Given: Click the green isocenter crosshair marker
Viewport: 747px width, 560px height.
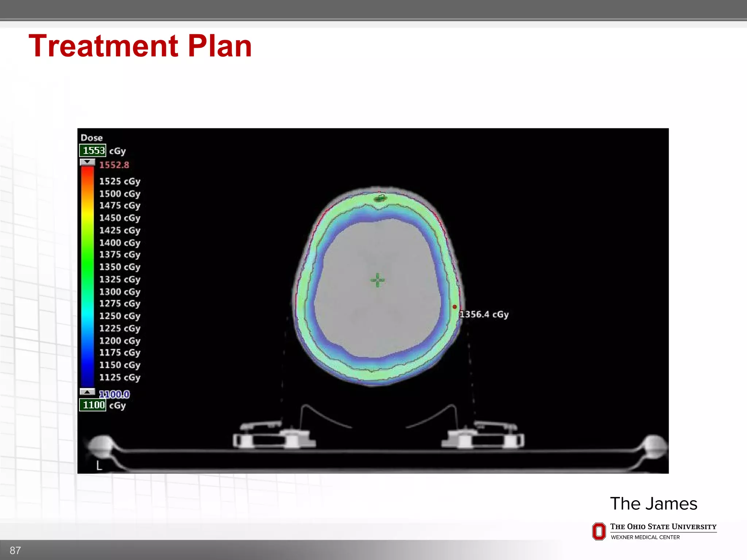Looking at the screenshot, I should 378,280.
